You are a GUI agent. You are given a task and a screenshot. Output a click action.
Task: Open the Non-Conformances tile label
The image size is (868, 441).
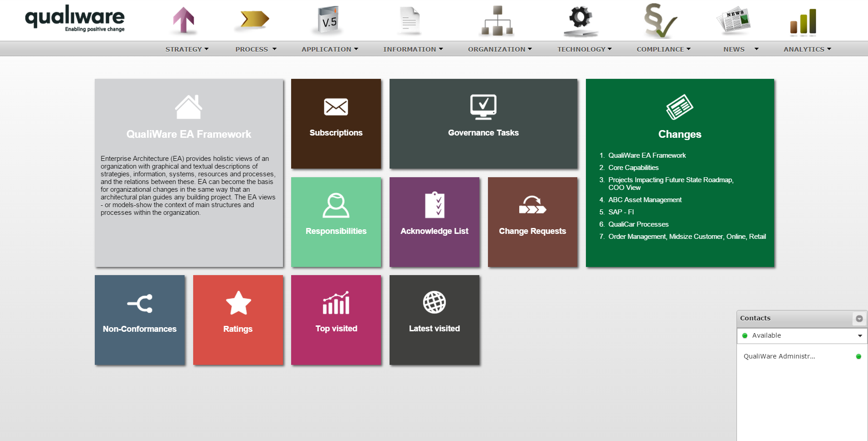tap(140, 329)
